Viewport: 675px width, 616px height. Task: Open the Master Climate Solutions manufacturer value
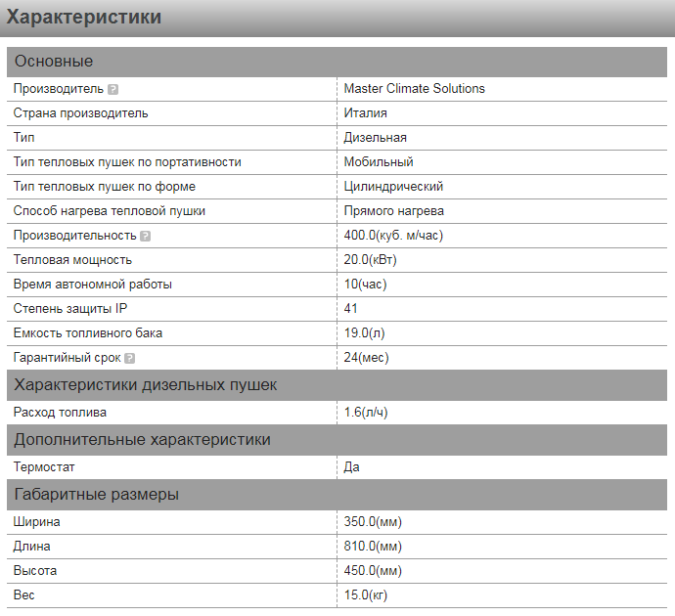tap(414, 89)
